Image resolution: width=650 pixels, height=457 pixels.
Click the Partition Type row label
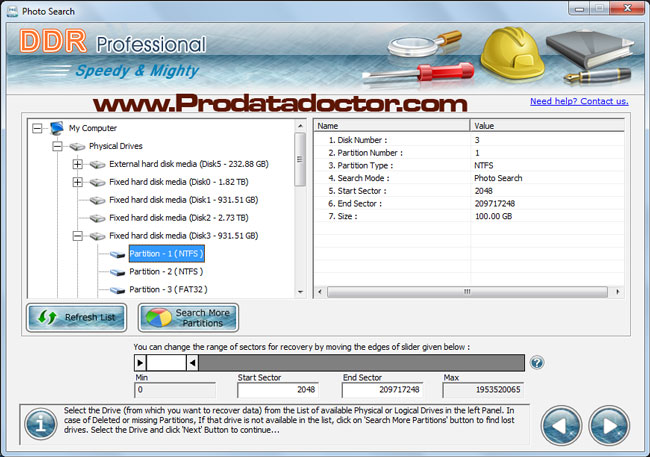click(361, 165)
